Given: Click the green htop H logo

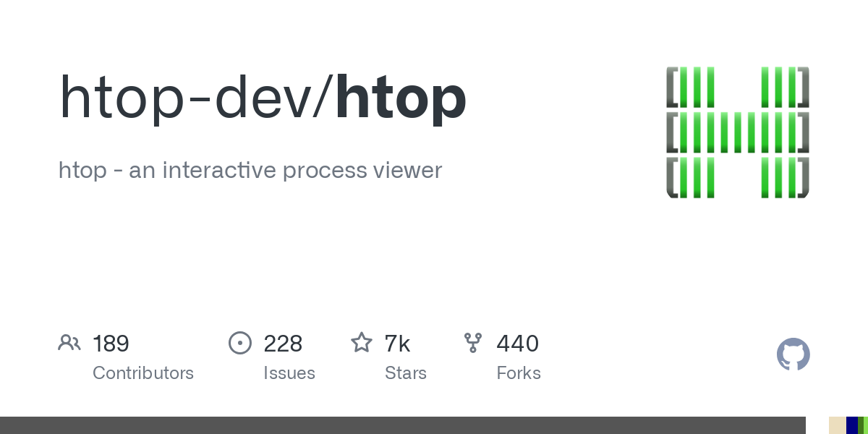Looking at the screenshot, I should 737,132.
